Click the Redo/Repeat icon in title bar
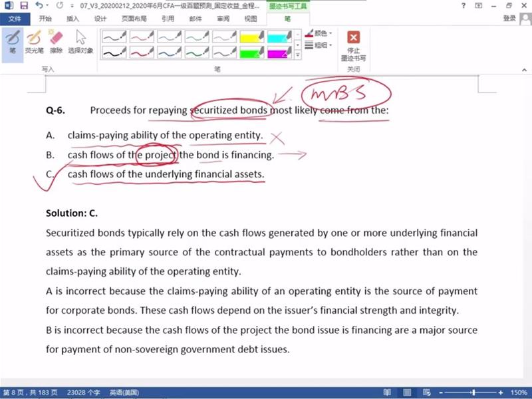The image size is (532, 399). tap(60, 5)
